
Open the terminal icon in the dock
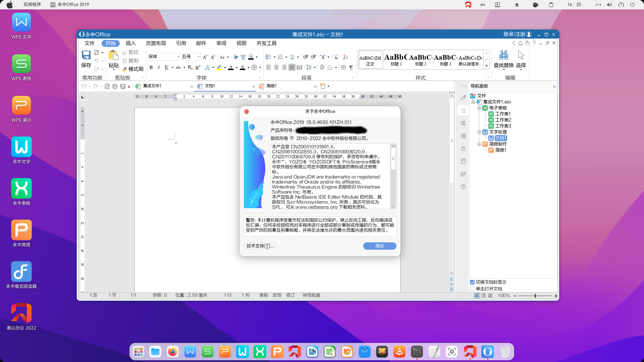417,352
